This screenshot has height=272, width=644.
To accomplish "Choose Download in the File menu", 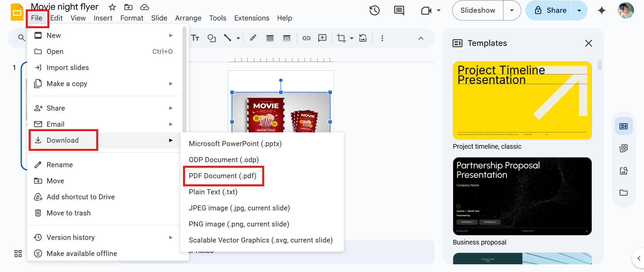I will click(x=104, y=140).
